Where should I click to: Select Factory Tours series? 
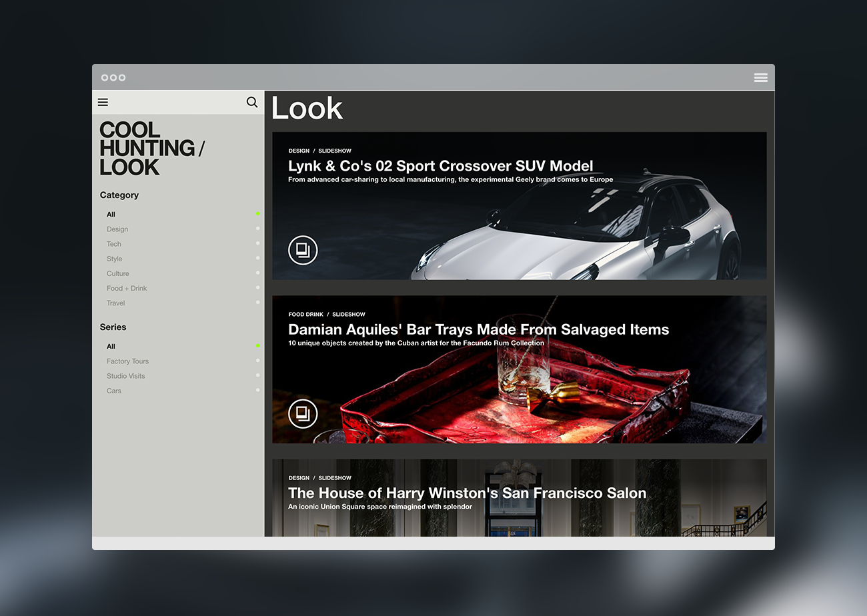127,361
